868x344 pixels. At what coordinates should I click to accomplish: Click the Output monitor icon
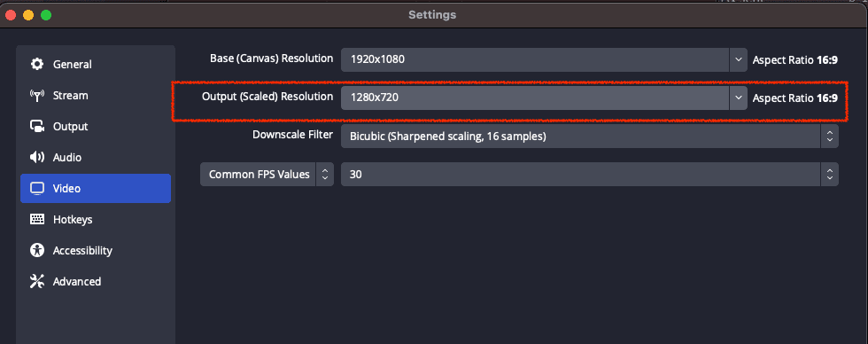[37, 126]
